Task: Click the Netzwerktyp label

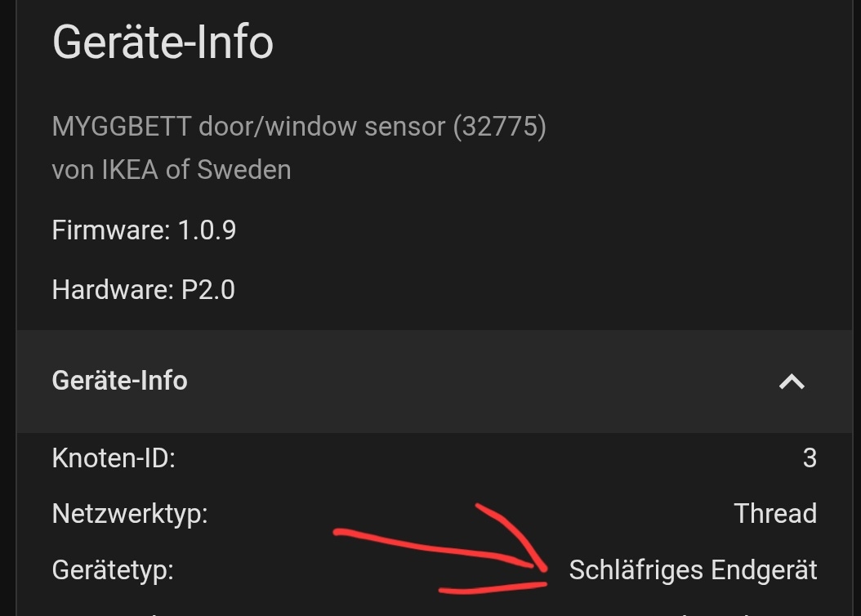Action: click(x=130, y=514)
